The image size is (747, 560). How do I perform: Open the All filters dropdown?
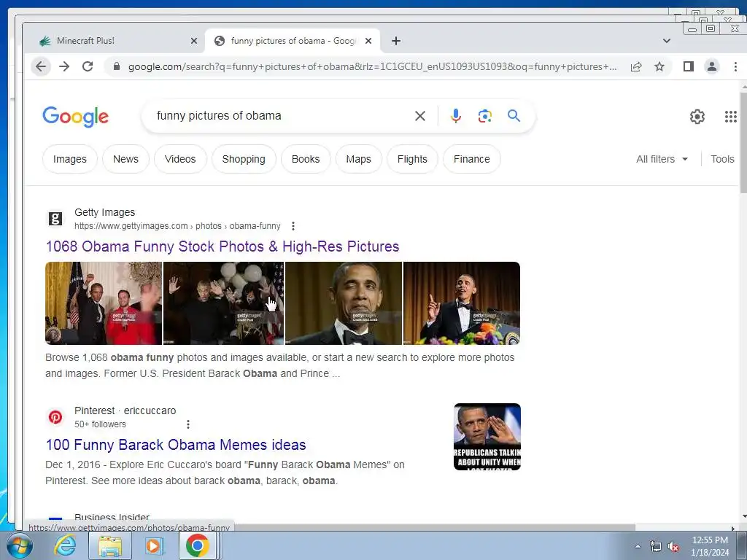[662, 159]
